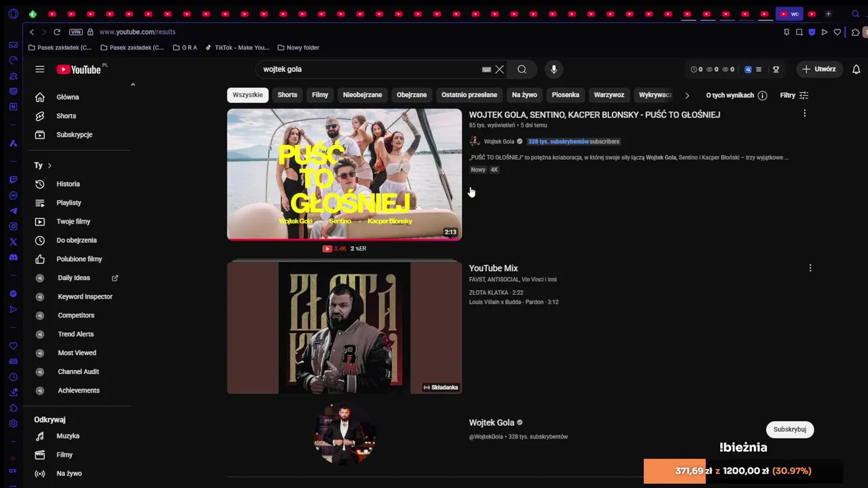Open the TikTok - Make You bookmark
This screenshot has height=488, width=868.
pos(237,47)
